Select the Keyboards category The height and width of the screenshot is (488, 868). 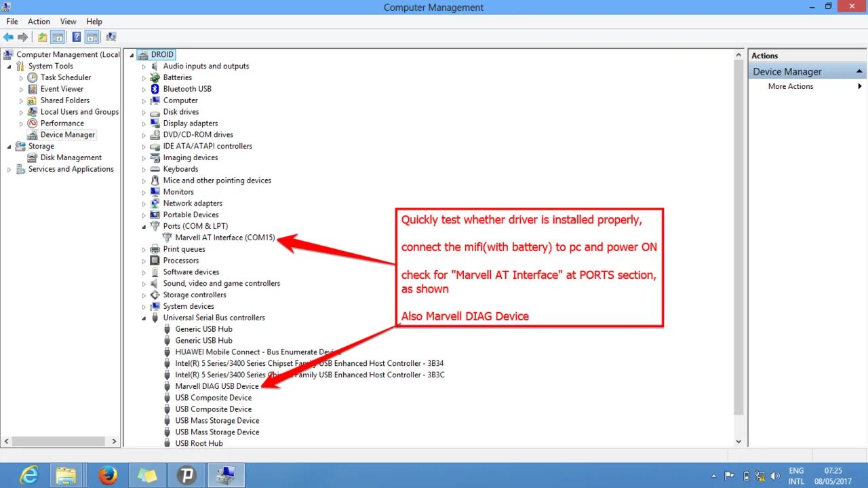pyautogui.click(x=180, y=169)
